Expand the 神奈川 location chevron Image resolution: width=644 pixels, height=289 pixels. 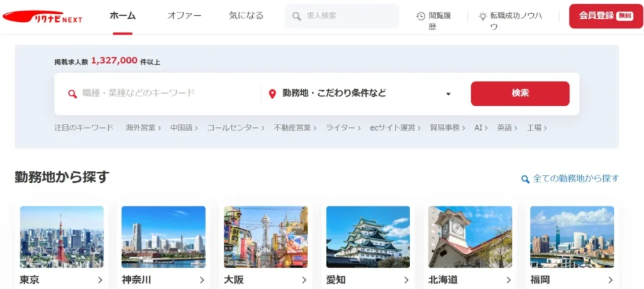[202, 280]
